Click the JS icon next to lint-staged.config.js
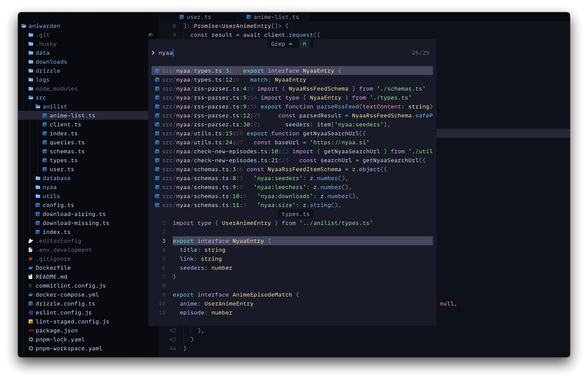 tap(31, 321)
